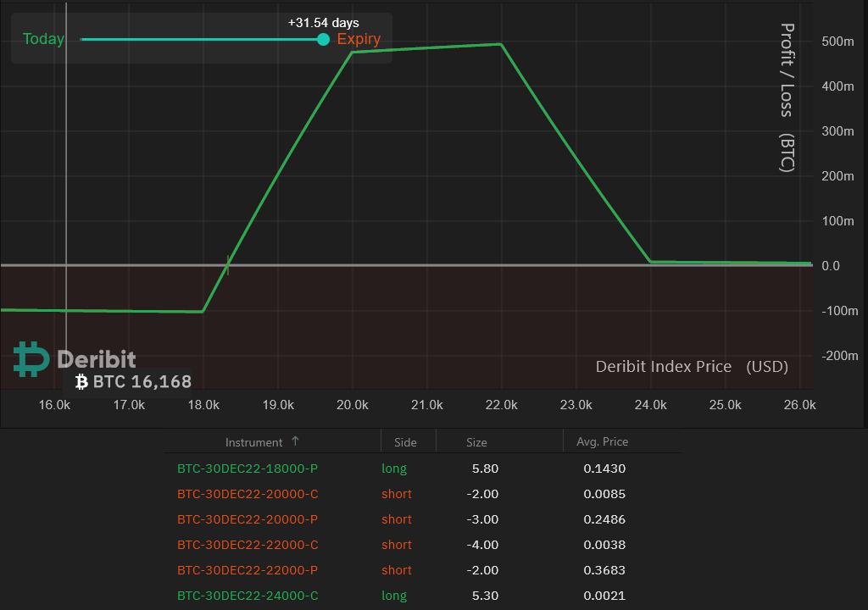Sort by the Instrument column header
This screenshot has height=610, width=868.
click(x=255, y=441)
